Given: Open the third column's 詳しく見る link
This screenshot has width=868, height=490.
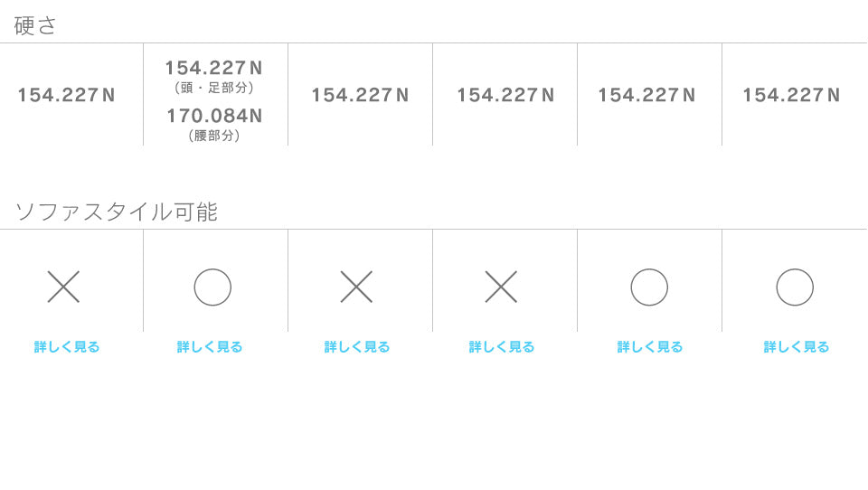Looking at the screenshot, I should (x=357, y=346).
